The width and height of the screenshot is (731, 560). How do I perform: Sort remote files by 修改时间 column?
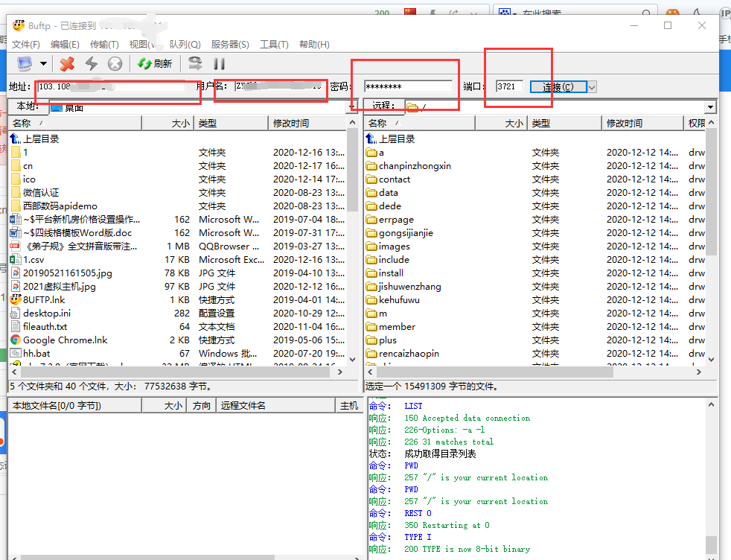[x=624, y=124]
